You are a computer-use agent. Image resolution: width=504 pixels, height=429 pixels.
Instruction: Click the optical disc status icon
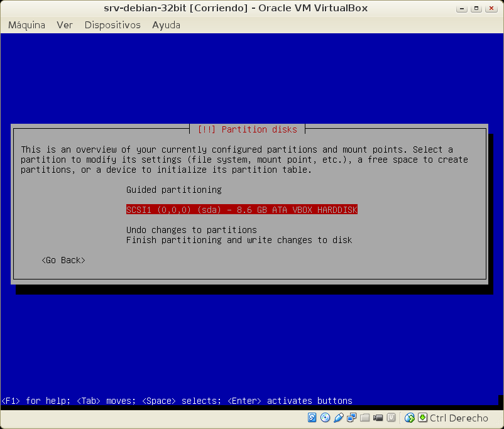click(326, 418)
